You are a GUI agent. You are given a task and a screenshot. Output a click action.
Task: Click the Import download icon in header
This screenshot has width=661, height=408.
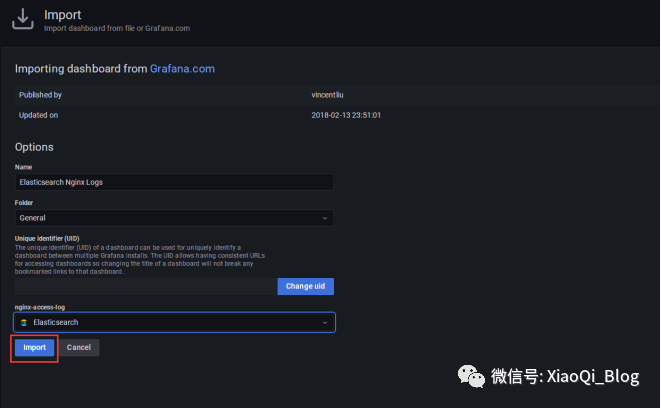23,19
